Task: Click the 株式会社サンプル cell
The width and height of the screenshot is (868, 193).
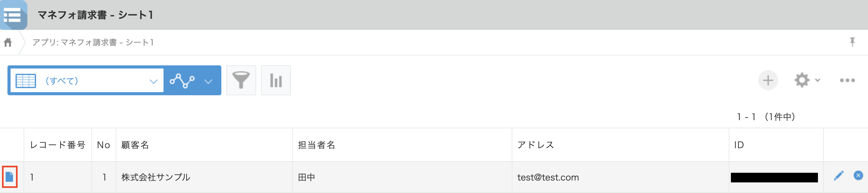Action: tap(156, 177)
